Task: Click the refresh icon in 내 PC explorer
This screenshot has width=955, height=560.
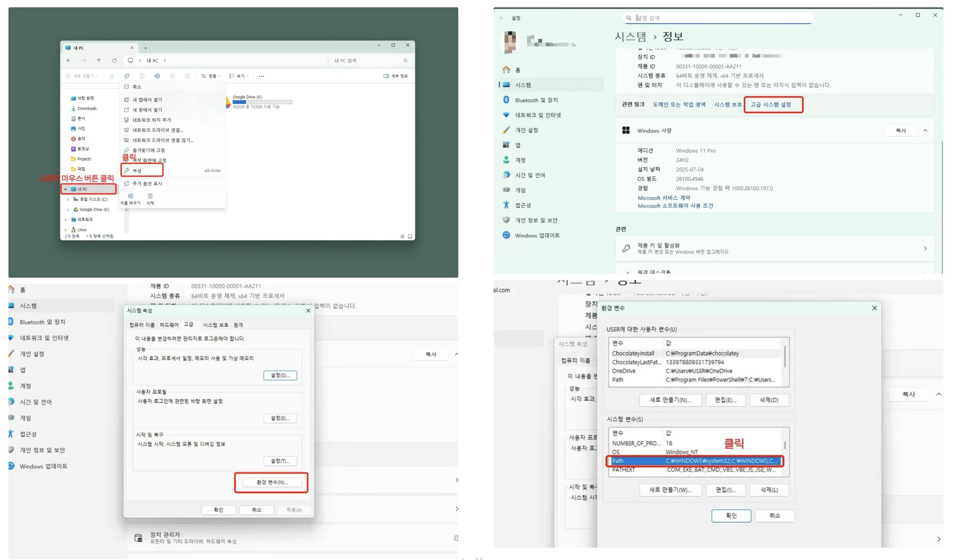Action: click(x=114, y=60)
